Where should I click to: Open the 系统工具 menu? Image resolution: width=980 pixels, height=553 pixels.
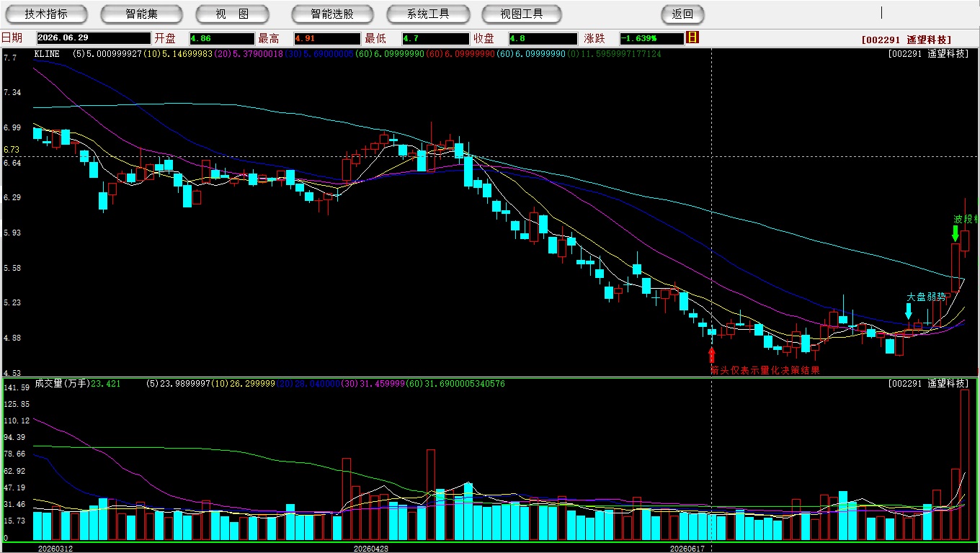tap(428, 14)
